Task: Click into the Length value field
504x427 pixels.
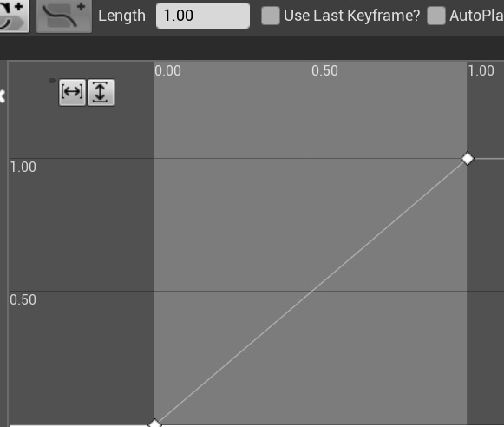Action: [x=203, y=16]
